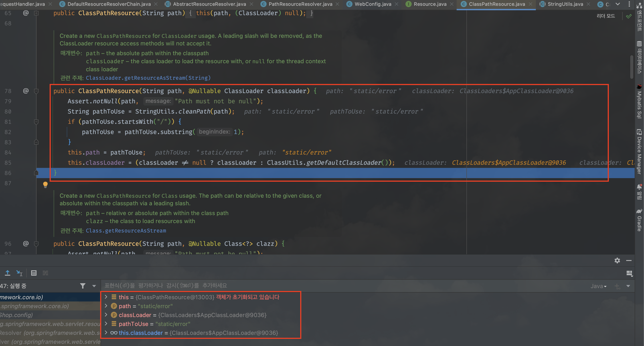Click the green inspection checkmark icon
Viewport: 644px width, 346px height.
(629, 16)
